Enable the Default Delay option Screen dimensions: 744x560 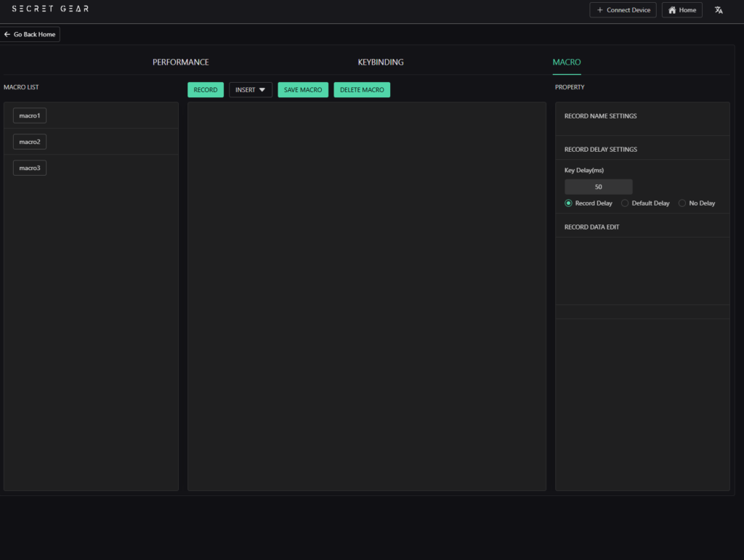[625, 203]
